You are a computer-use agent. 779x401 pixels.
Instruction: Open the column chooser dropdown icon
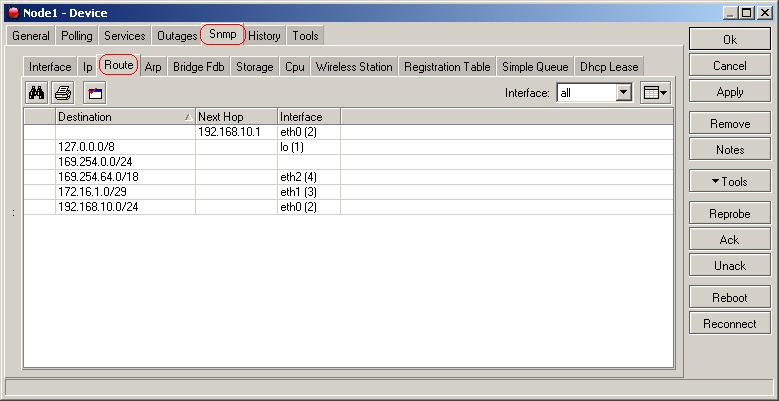coord(656,92)
